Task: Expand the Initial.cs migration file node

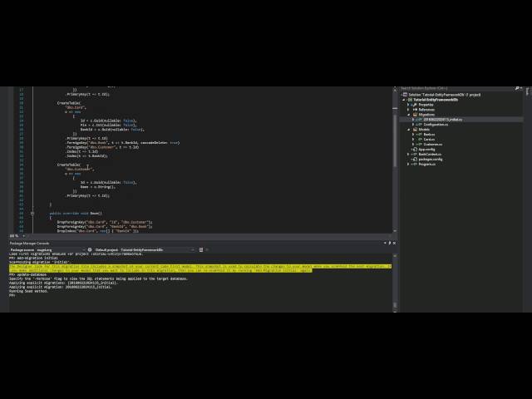Action: coord(413,120)
